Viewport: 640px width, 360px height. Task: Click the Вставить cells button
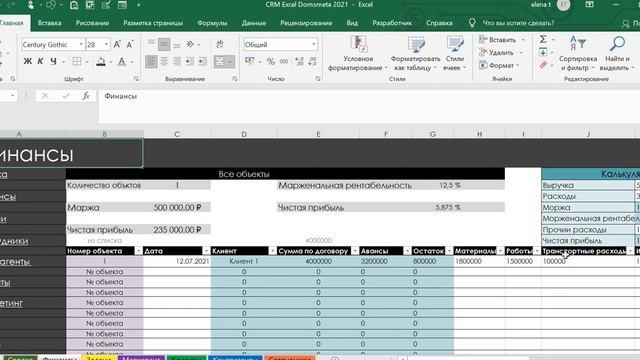(498, 40)
